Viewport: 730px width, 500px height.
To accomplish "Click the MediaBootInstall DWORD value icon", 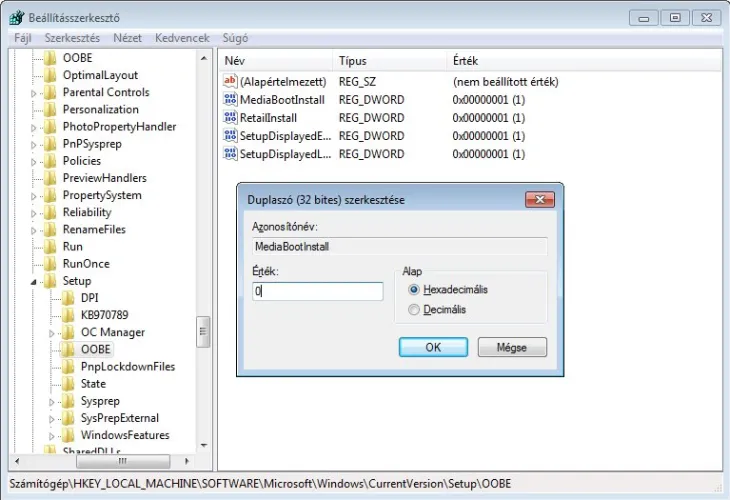I will [230, 100].
